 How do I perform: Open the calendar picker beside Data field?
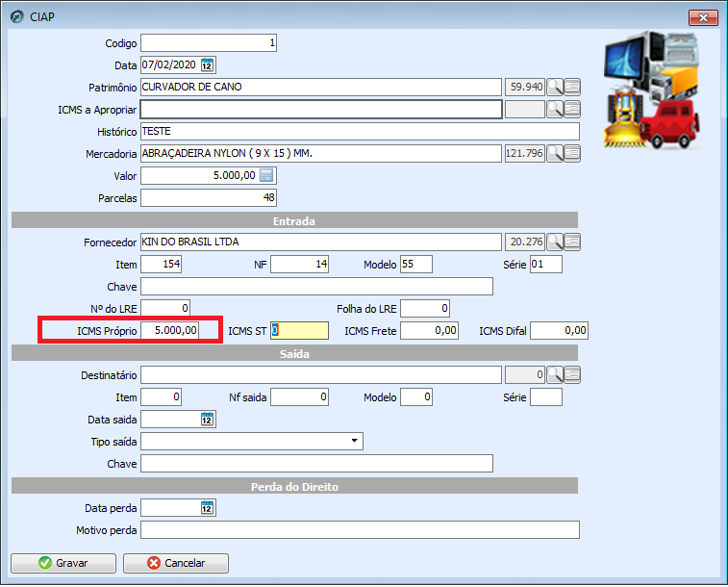pyautogui.click(x=207, y=65)
